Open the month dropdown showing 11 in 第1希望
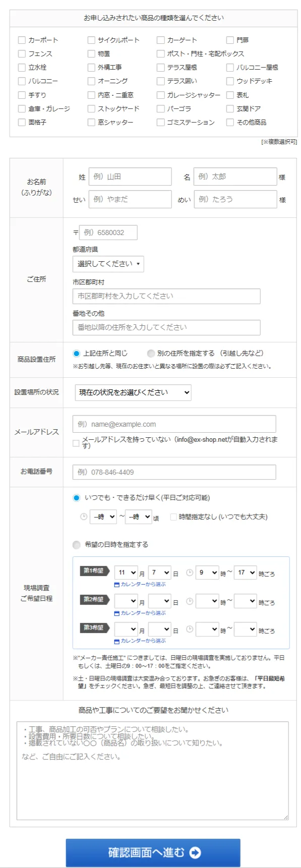Viewport: 301px width, 868px height. point(126,571)
